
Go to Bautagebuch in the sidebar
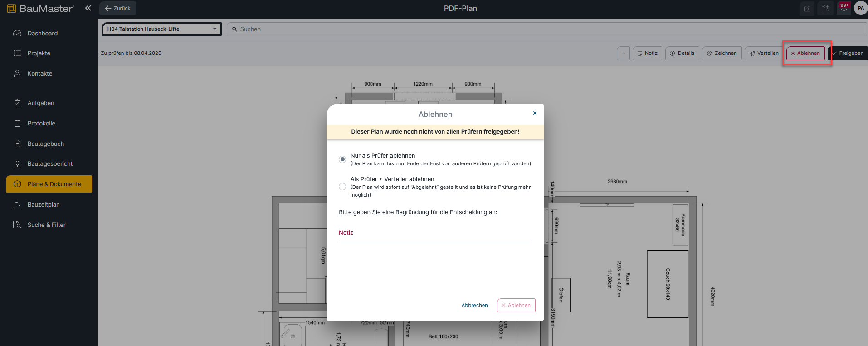pos(45,144)
